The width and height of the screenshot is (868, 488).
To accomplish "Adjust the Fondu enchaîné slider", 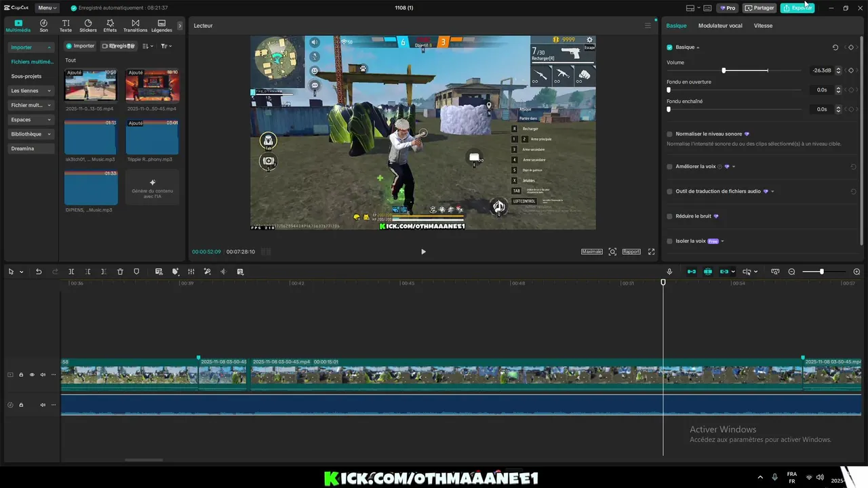I will (669, 109).
